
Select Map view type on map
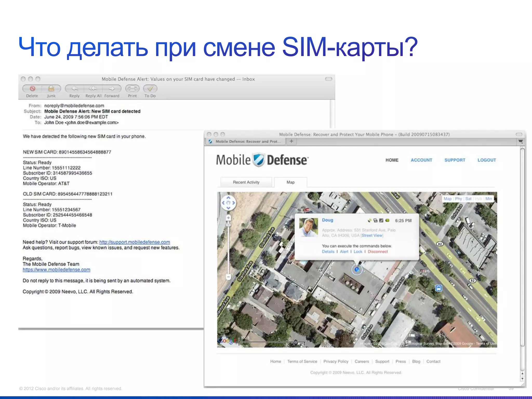[447, 199]
